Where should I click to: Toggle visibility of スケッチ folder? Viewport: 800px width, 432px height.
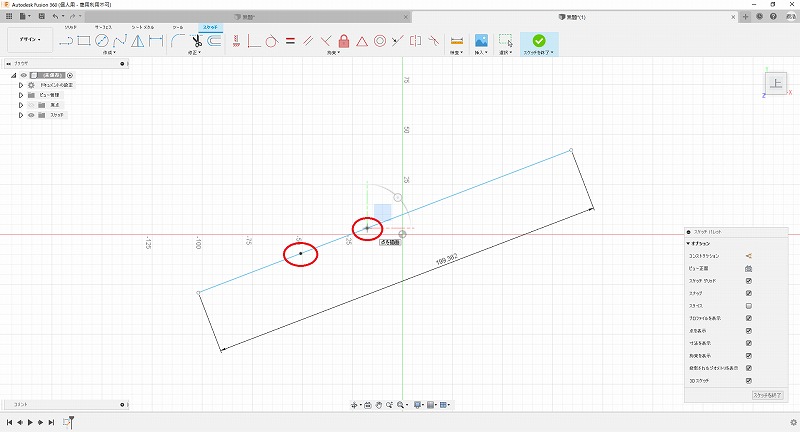point(31,115)
